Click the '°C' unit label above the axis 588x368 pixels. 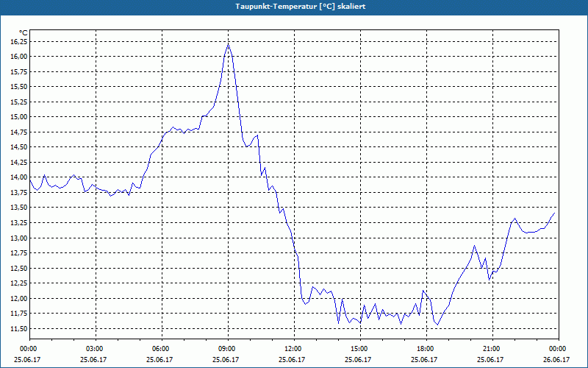pos(23,33)
